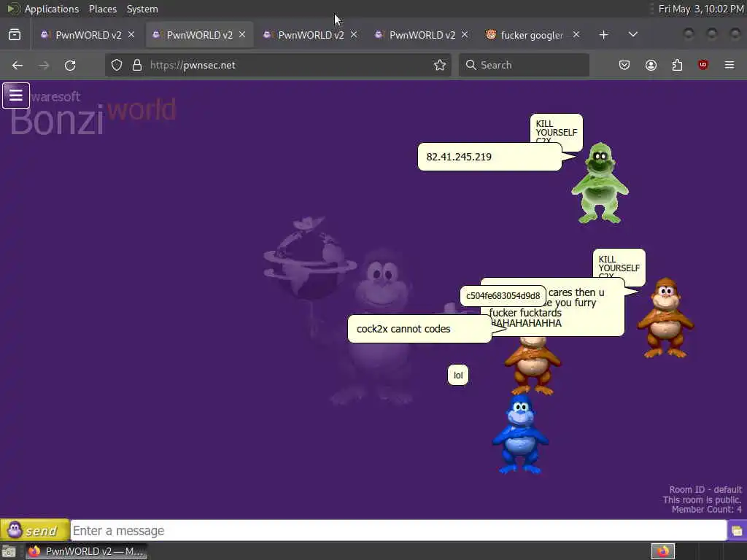Open the uBlock Origin extension icon
Viewport: 747px width, 560px height.
pyautogui.click(x=703, y=65)
